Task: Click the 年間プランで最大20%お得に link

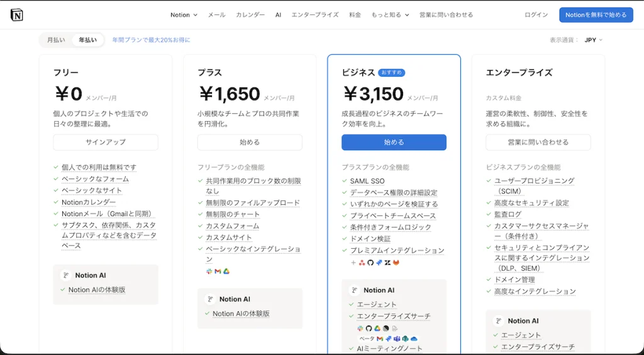Action: [151, 40]
